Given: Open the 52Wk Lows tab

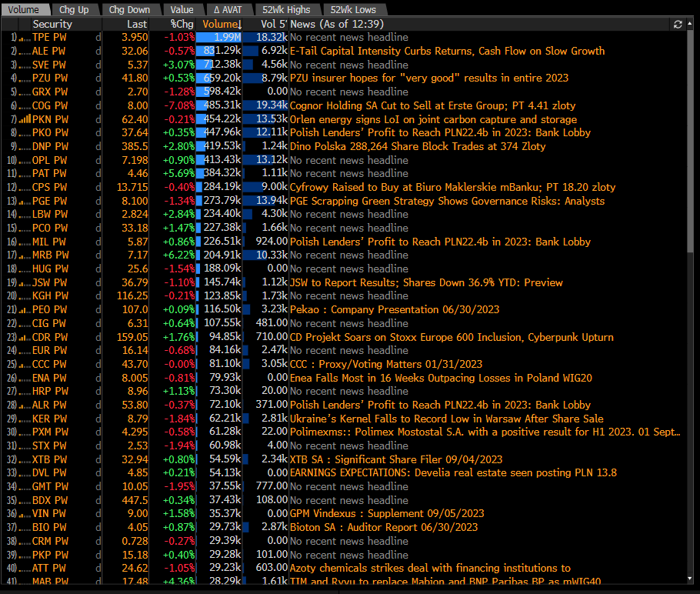Looking at the screenshot, I should [x=353, y=10].
